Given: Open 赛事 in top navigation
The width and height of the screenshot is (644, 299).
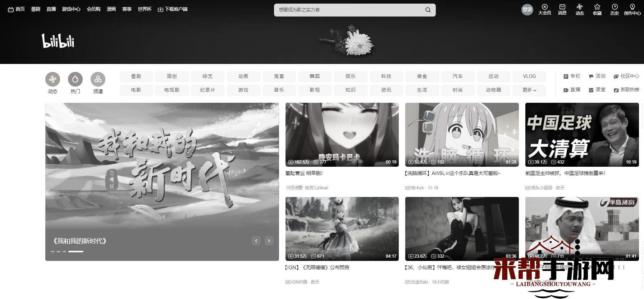Looking at the screenshot, I should tap(127, 9).
